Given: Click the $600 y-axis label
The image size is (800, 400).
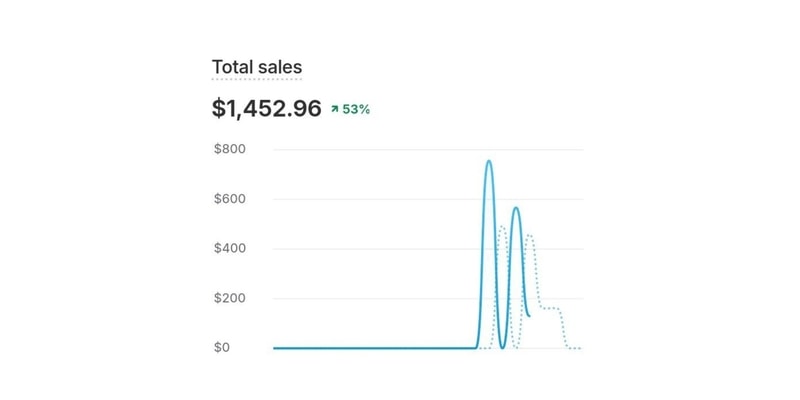Looking at the screenshot, I should pyautogui.click(x=229, y=199).
